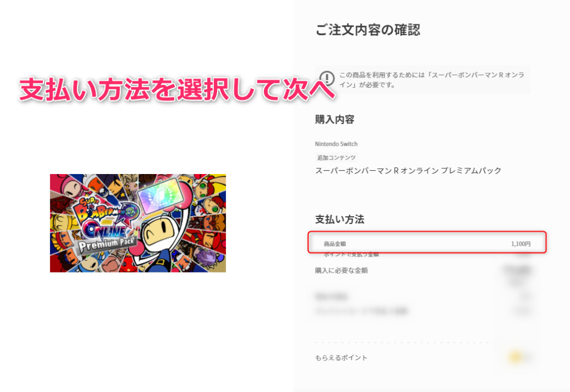Click the pink 支払い方法を選択して次へ caption

[x=177, y=90]
